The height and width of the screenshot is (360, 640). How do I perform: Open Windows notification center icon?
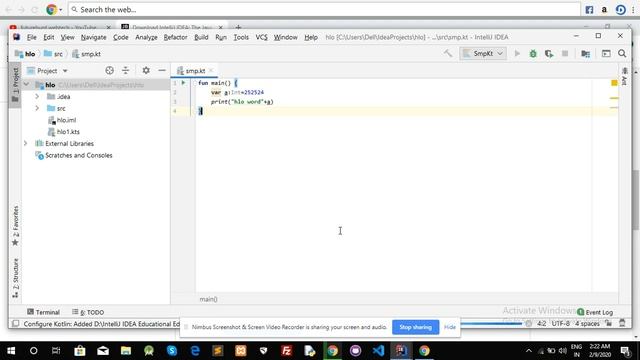pos(625,351)
